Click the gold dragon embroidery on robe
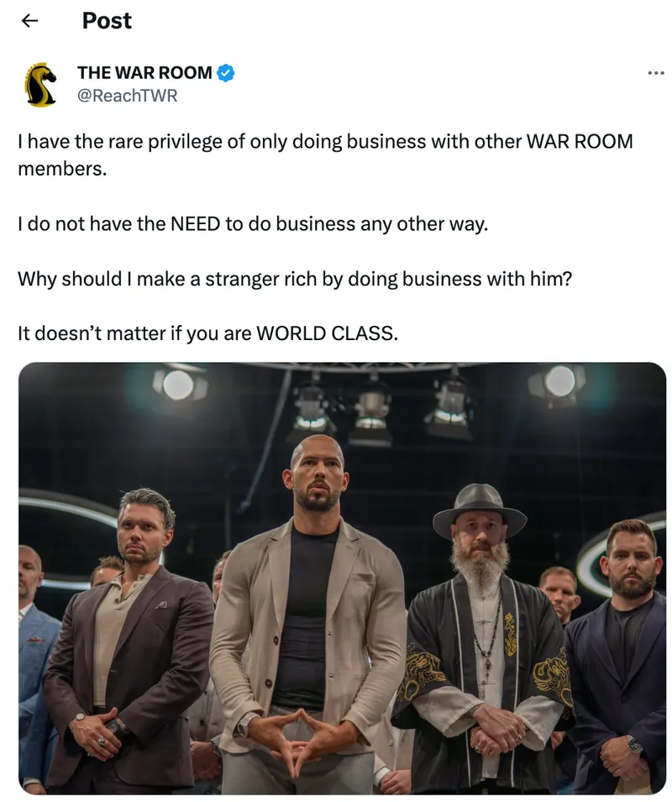The height and width of the screenshot is (802, 672). [510, 634]
